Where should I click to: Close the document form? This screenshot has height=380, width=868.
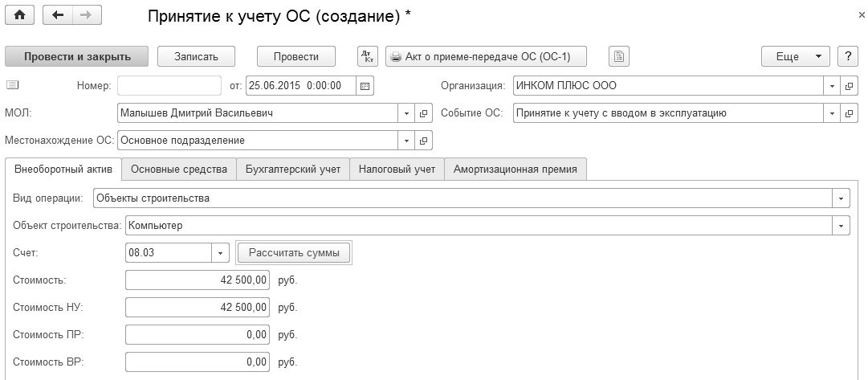862,15
